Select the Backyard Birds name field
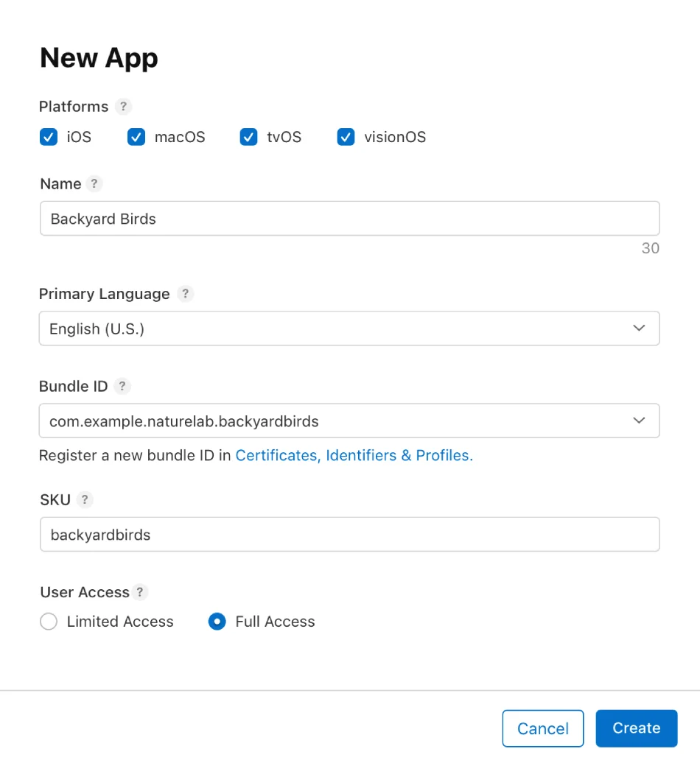Screen dimensions: 700x763 click(x=350, y=218)
